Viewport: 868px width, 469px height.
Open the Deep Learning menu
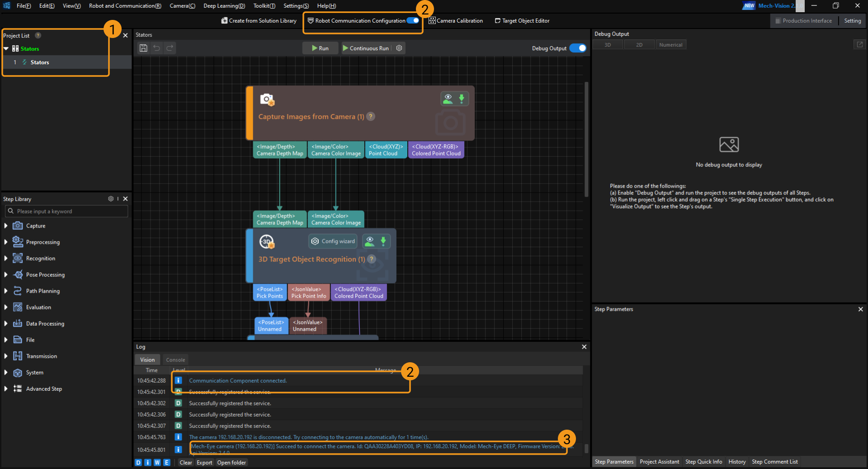tap(224, 6)
